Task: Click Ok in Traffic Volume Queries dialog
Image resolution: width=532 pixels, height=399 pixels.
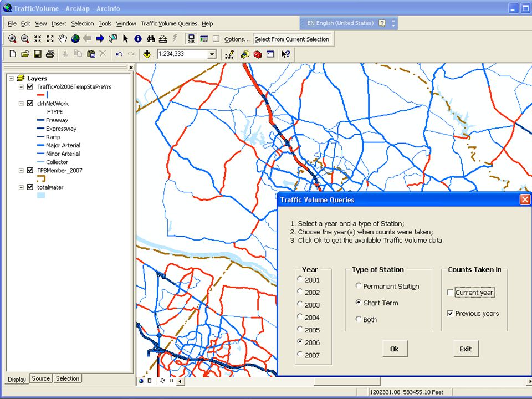Action: pyautogui.click(x=395, y=349)
